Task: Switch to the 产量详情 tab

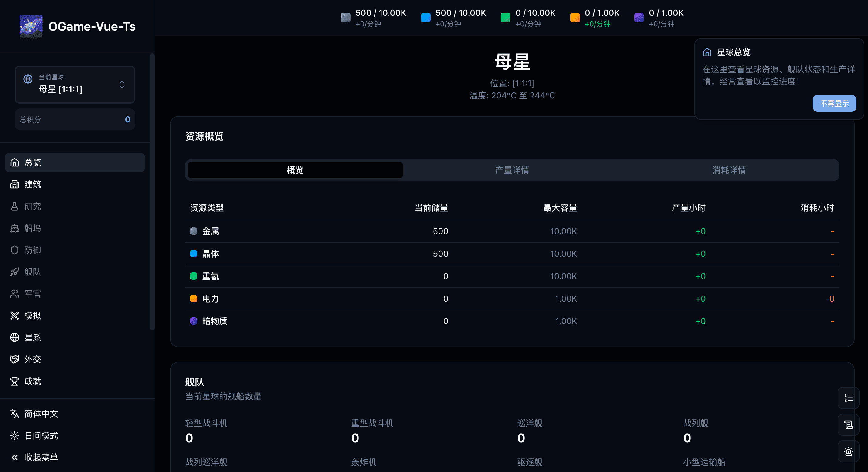Action: pyautogui.click(x=512, y=170)
